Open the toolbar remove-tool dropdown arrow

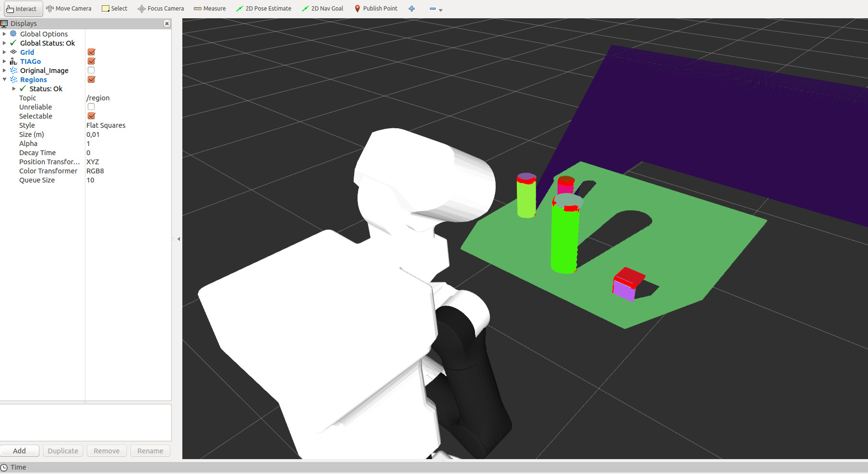440,10
